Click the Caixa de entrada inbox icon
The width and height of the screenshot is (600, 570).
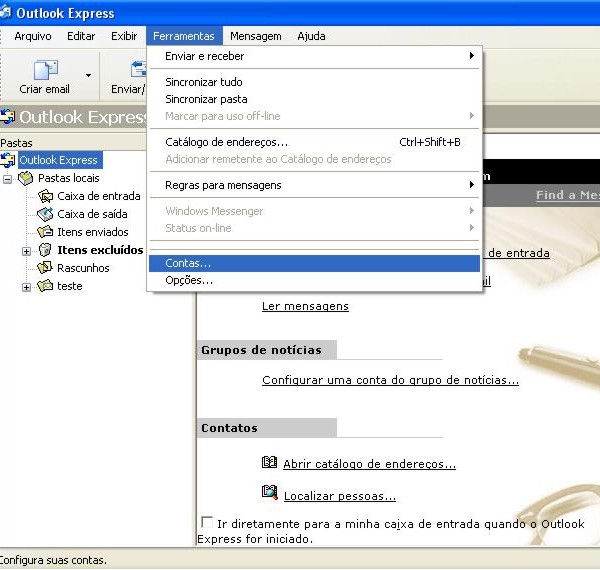[45, 196]
